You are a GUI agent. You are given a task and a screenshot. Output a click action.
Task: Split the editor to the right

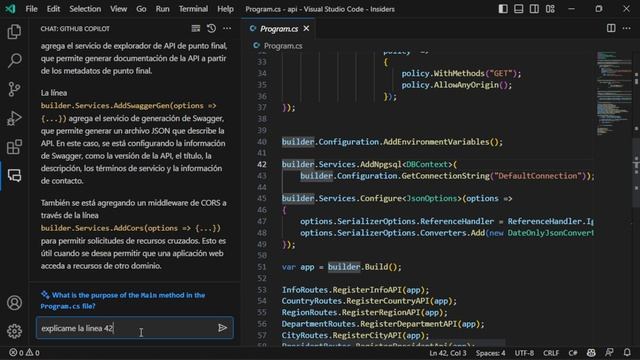click(611, 28)
